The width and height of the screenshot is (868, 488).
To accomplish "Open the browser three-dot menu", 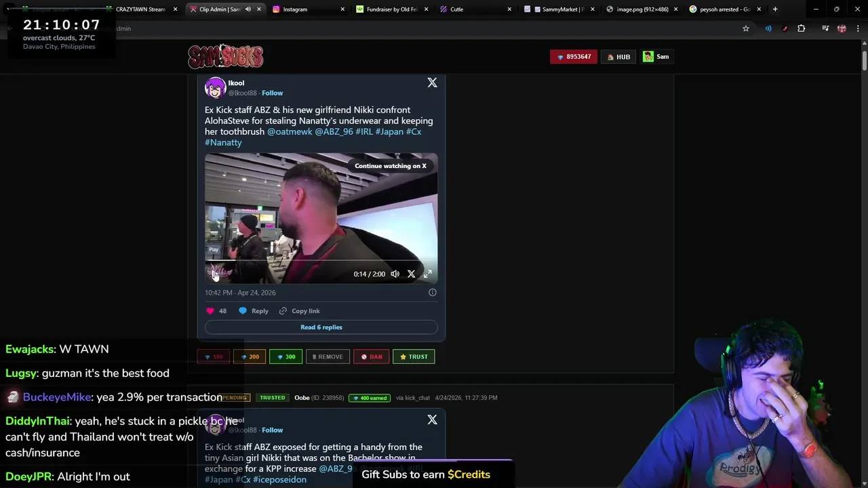I will [x=858, y=28].
